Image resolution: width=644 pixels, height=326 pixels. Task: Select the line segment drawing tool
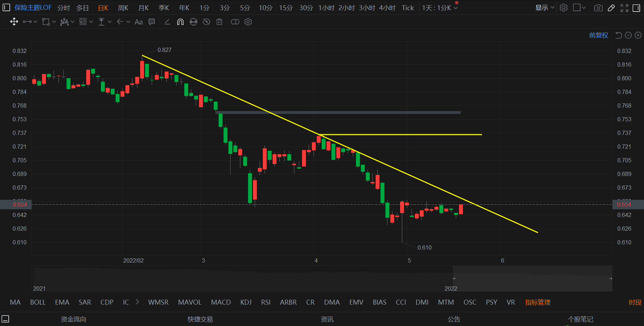click(x=27, y=22)
